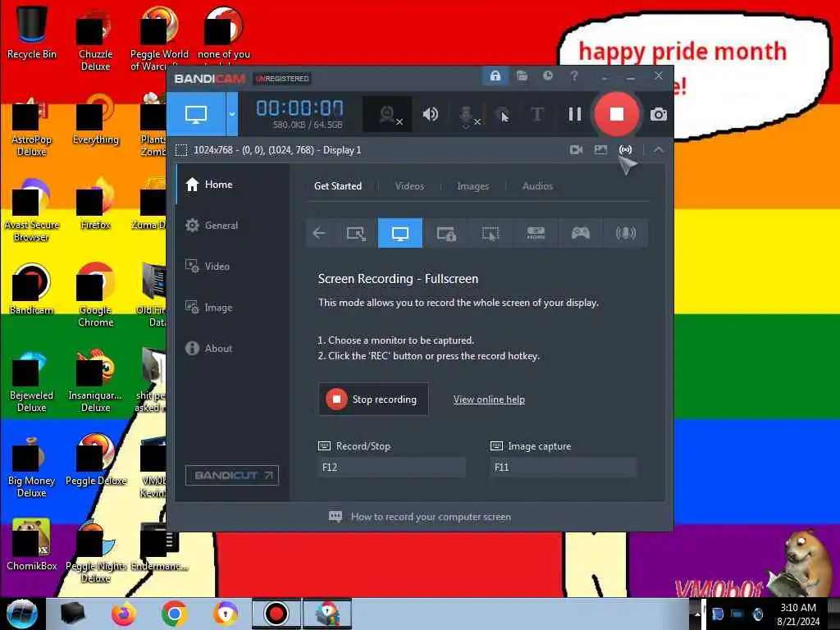
Task: Click Image capture hotkey field F11
Action: point(564,467)
